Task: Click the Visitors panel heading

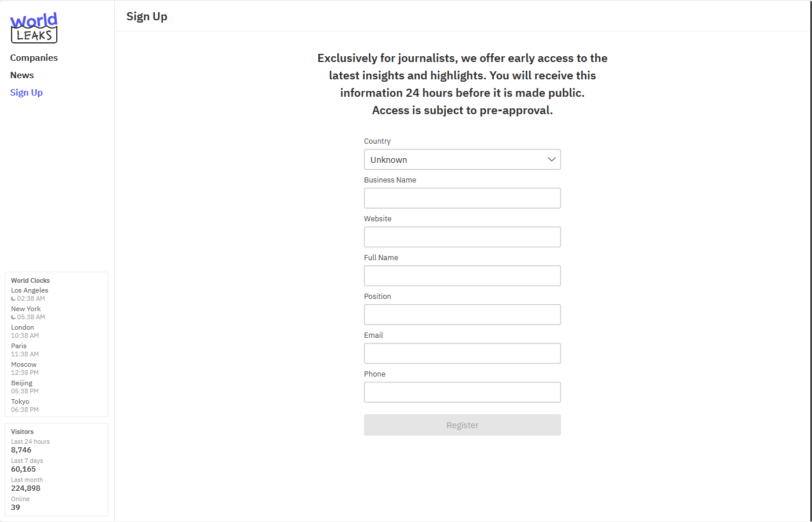Action: (x=22, y=432)
